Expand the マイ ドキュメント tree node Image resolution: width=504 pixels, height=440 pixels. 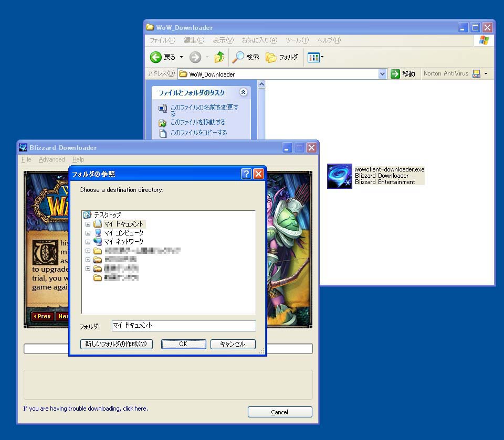[x=88, y=224]
